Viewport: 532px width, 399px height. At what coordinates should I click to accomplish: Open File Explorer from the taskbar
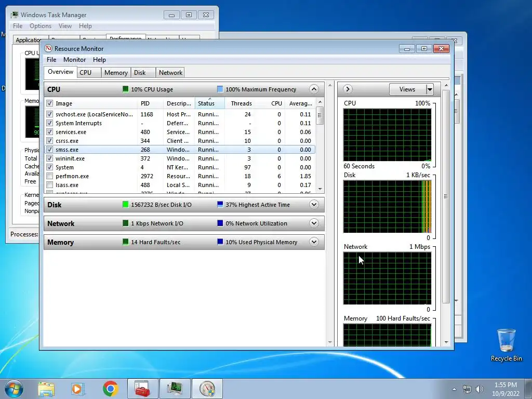(x=46, y=389)
